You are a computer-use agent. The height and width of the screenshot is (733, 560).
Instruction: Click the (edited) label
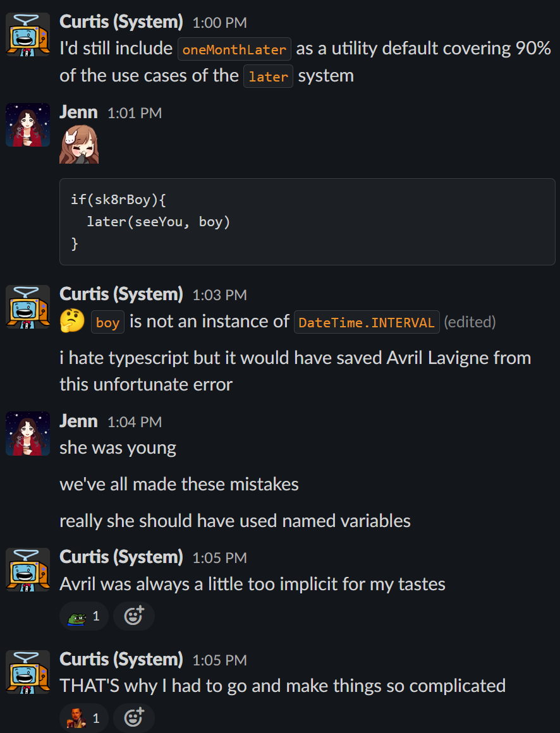coord(470,322)
